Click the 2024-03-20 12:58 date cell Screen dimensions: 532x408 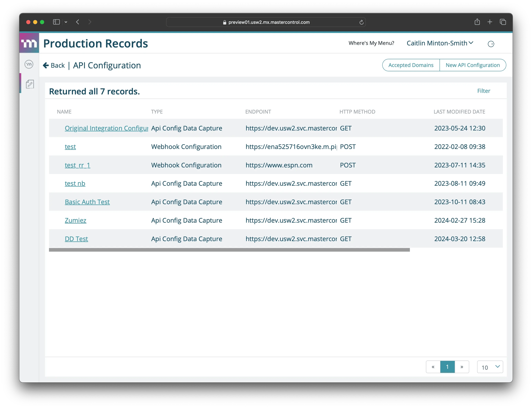tap(460, 239)
